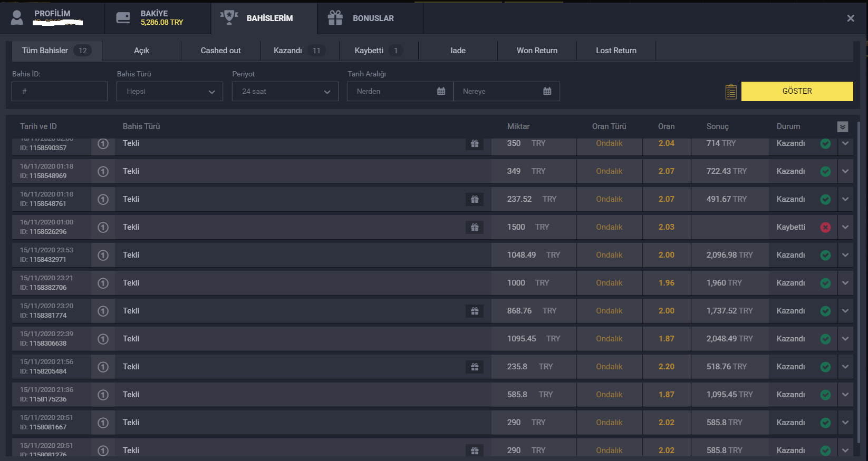The height and width of the screenshot is (461, 868).
Task: Expand bet ID 1158381774 details
Action: point(845,311)
